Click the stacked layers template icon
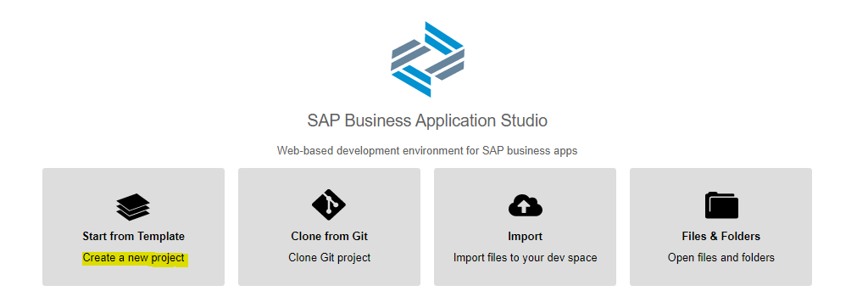Viewport: 868px width, 308px height. pos(133,207)
